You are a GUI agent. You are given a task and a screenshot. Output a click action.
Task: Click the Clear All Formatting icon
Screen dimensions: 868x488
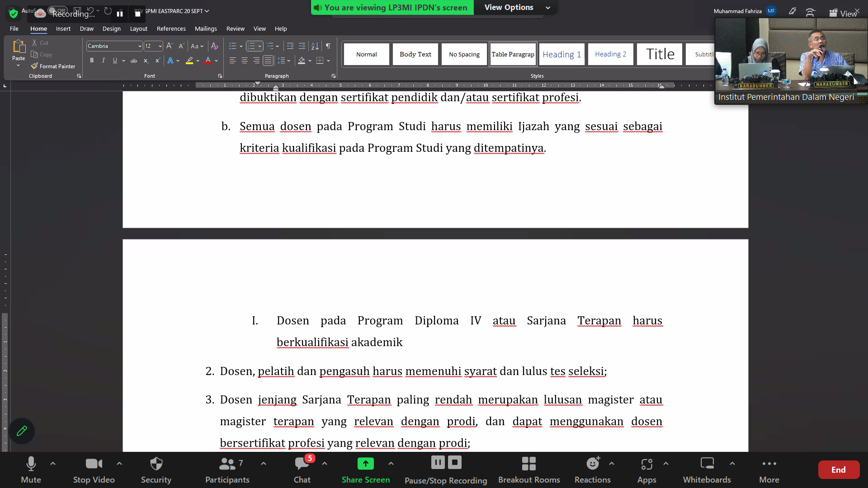[215, 46]
